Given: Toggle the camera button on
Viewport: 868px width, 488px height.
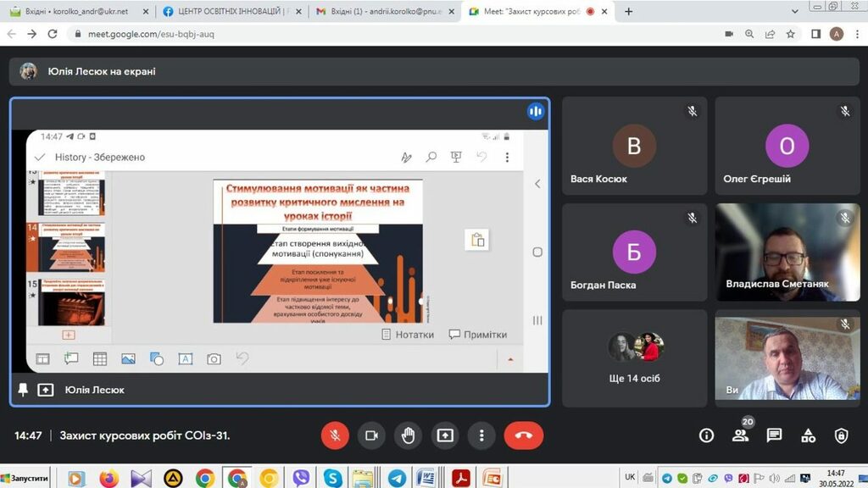Looking at the screenshot, I should click(371, 435).
